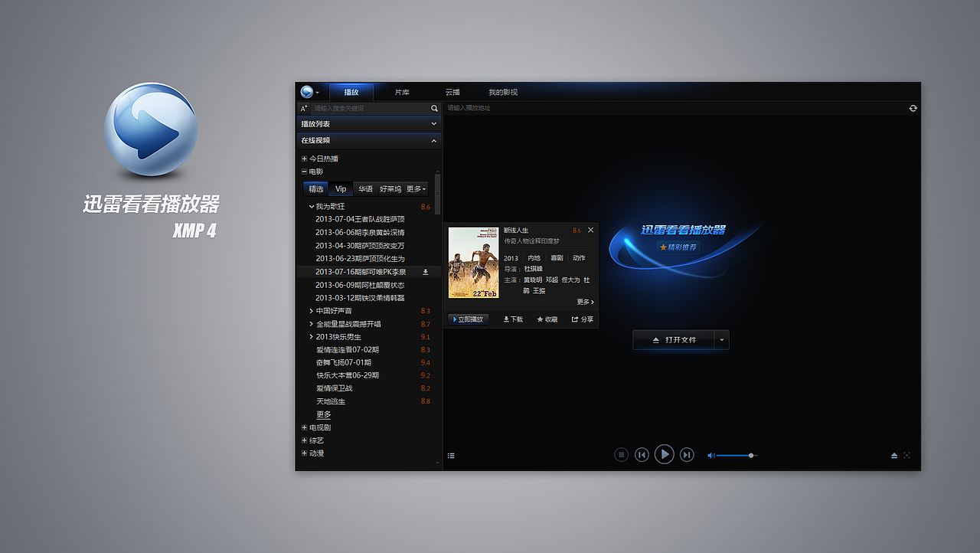Click the 断线人生 movie poster thumbnail

472,263
